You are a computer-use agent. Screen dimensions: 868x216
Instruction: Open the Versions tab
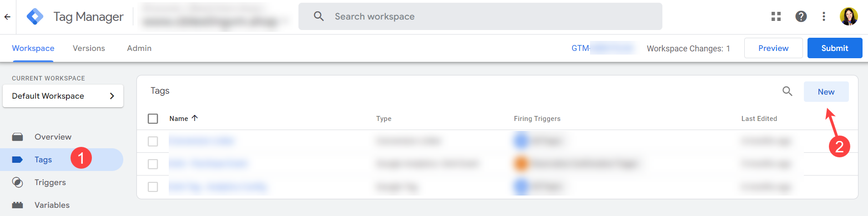click(89, 48)
